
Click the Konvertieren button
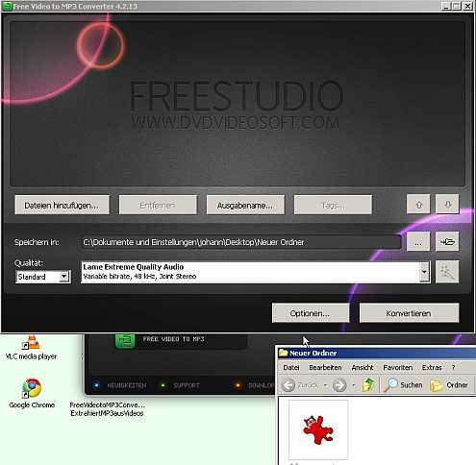point(409,313)
